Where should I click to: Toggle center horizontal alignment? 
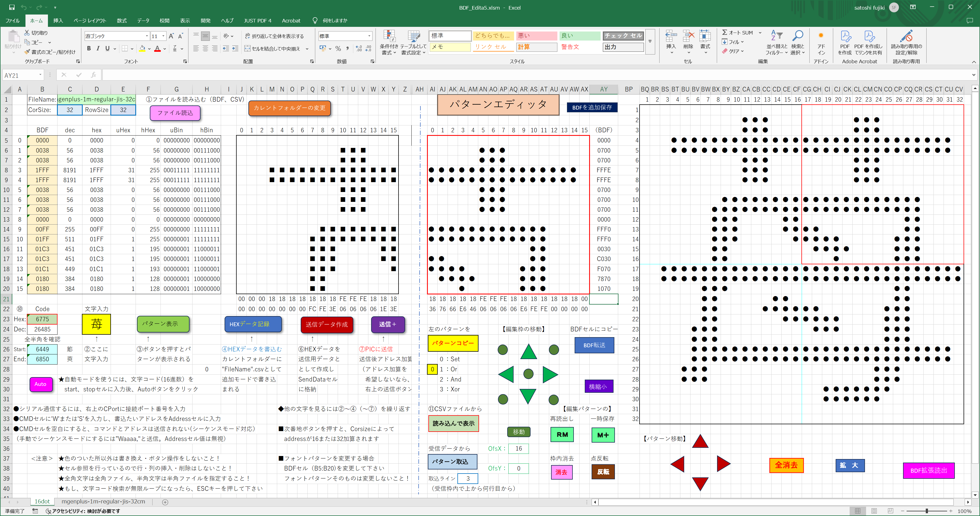205,48
